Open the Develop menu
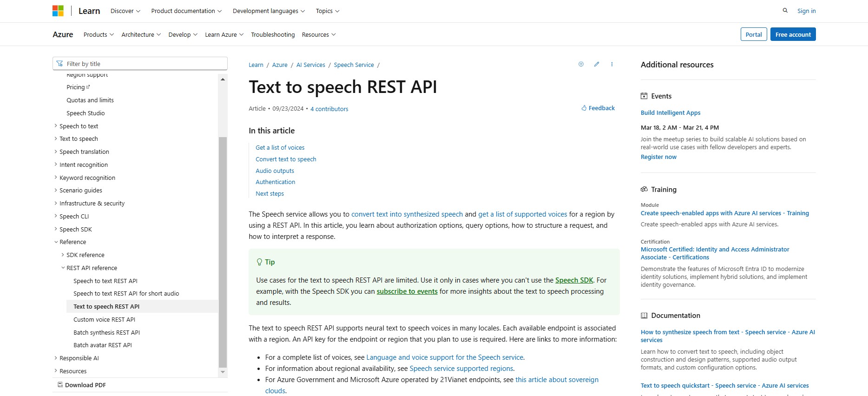The image size is (868, 396). click(183, 34)
